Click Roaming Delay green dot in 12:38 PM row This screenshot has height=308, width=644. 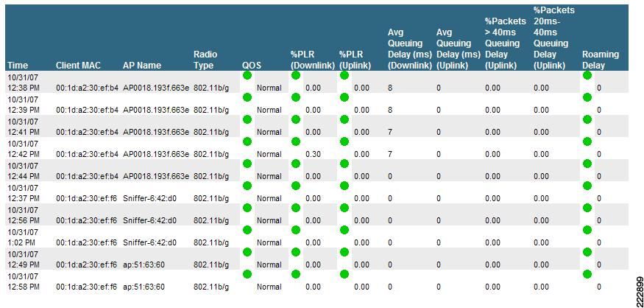(587, 75)
